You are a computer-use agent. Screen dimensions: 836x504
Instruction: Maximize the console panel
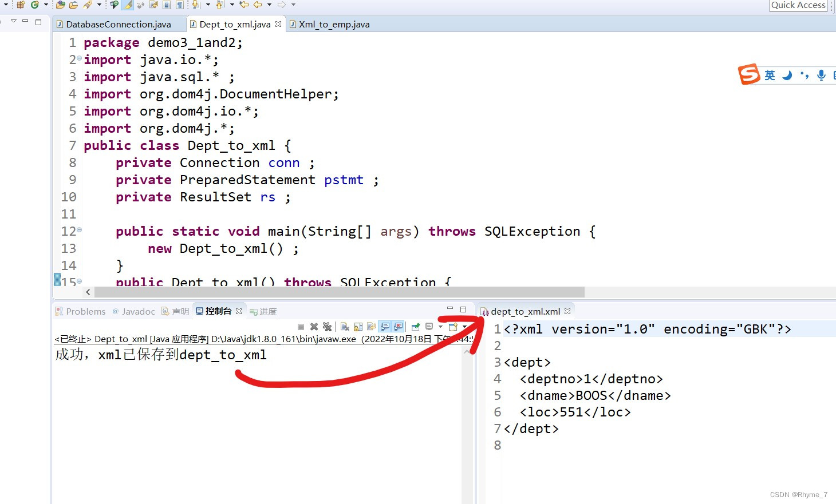point(463,309)
